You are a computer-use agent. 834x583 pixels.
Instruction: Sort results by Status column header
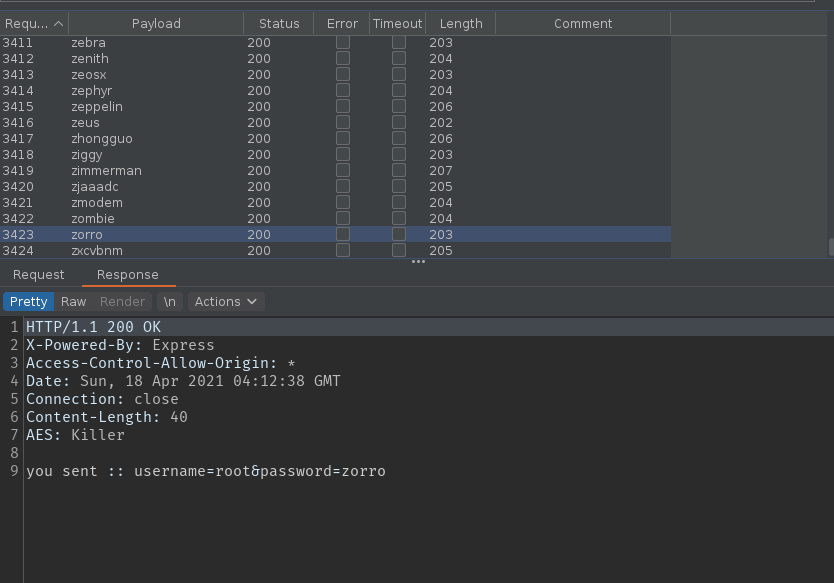[x=278, y=23]
